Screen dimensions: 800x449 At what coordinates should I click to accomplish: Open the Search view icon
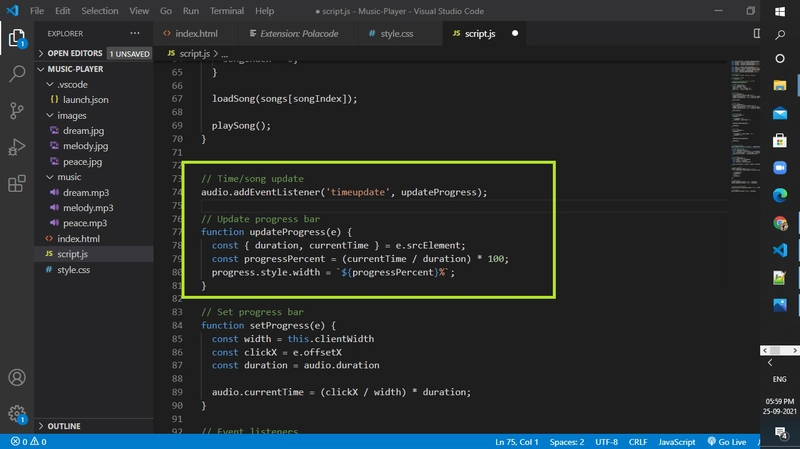[17, 75]
